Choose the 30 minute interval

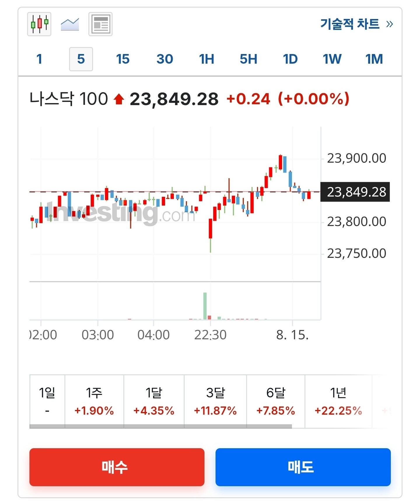(x=165, y=59)
